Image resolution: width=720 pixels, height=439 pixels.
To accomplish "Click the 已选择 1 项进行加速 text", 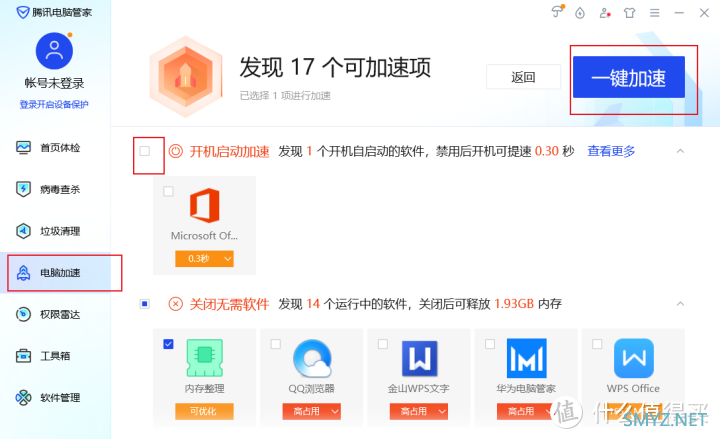I will tap(285, 96).
